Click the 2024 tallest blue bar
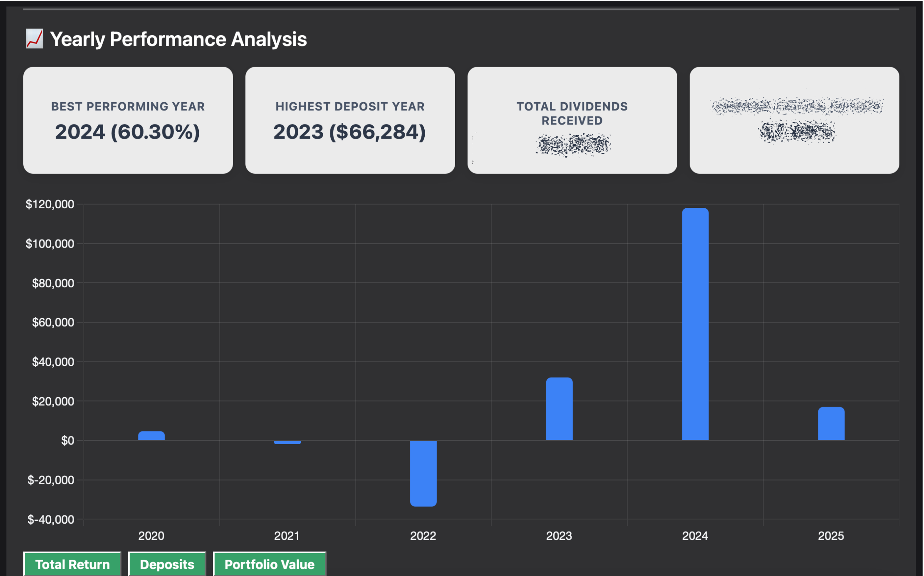The height and width of the screenshot is (576, 924). 695,324
